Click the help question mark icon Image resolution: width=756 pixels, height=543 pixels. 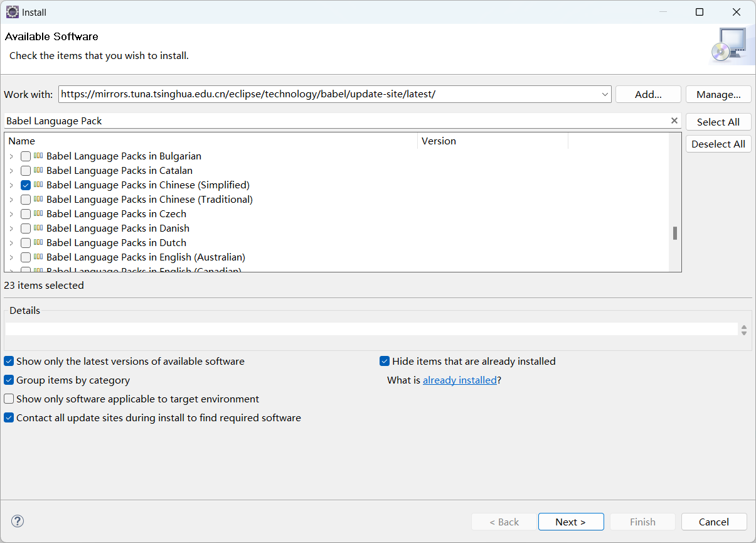pyautogui.click(x=18, y=521)
